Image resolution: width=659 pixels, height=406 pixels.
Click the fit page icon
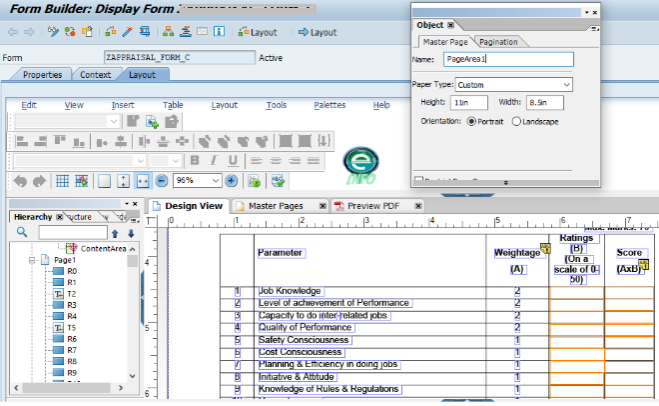pyautogui.click(x=104, y=181)
